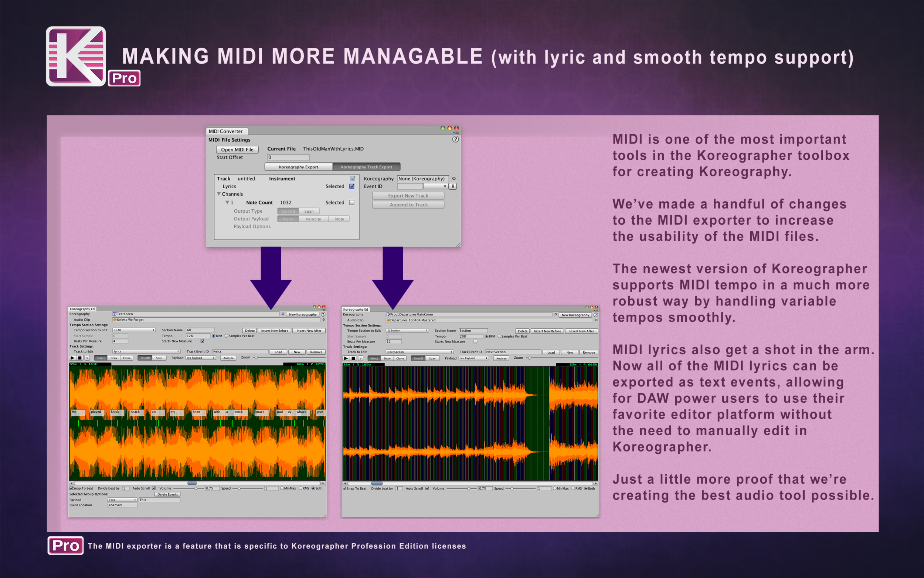Select Clone mode in Departures editor
924x578 pixels.
[x=400, y=358]
